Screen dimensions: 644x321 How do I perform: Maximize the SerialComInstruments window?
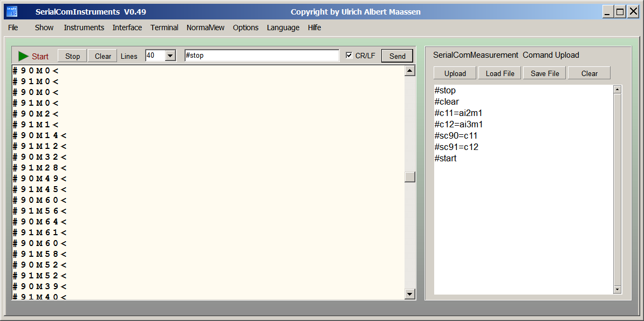(619, 12)
